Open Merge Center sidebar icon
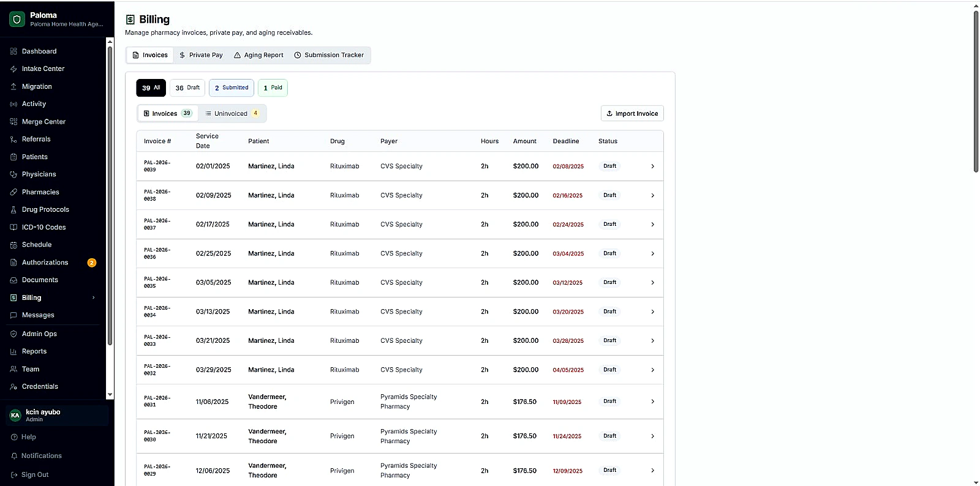The height and width of the screenshot is (486, 980). [x=13, y=122]
